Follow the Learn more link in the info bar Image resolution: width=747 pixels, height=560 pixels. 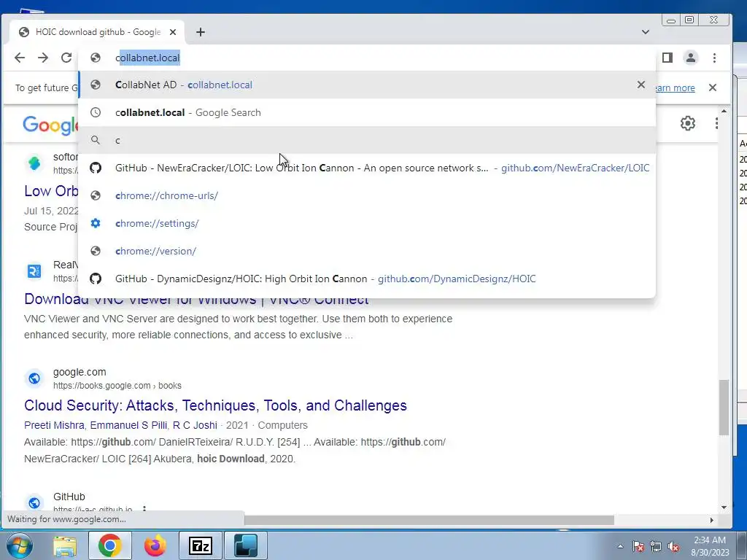tap(675, 87)
